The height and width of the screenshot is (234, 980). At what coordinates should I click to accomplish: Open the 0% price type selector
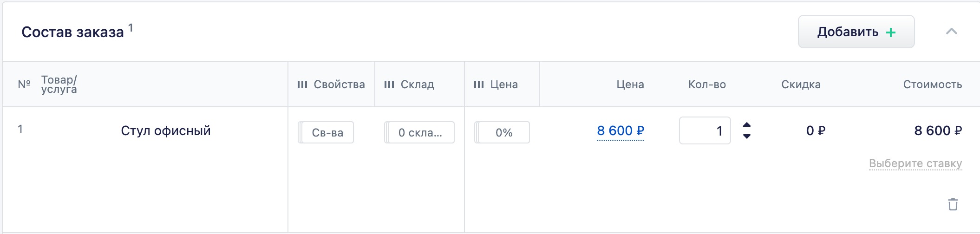(x=502, y=132)
